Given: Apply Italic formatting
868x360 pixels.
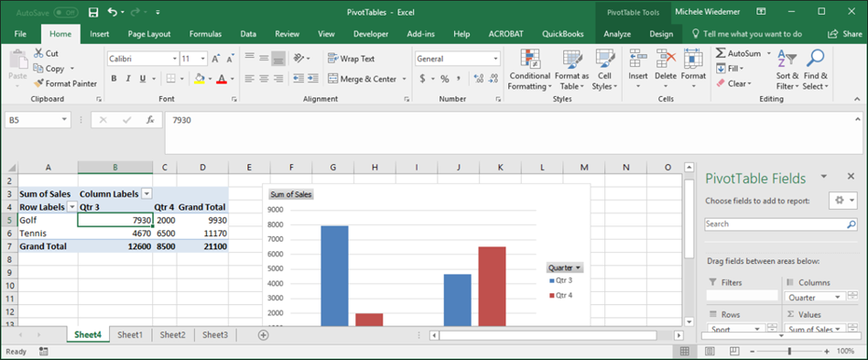Looking at the screenshot, I should (x=128, y=79).
